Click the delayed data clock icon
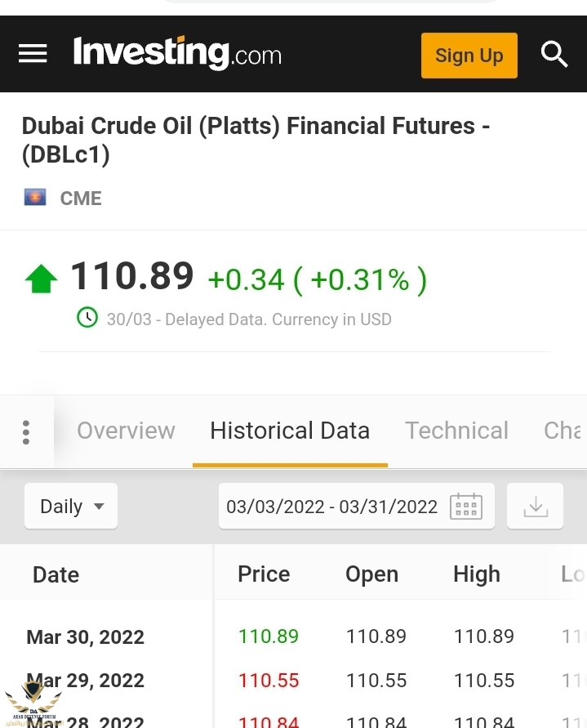This screenshot has height=728, width=587. [x=87, y=318]
